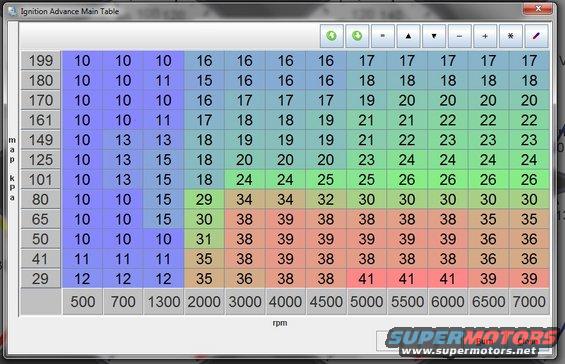Select the 29 kPa map axis bin

(41, 279)
